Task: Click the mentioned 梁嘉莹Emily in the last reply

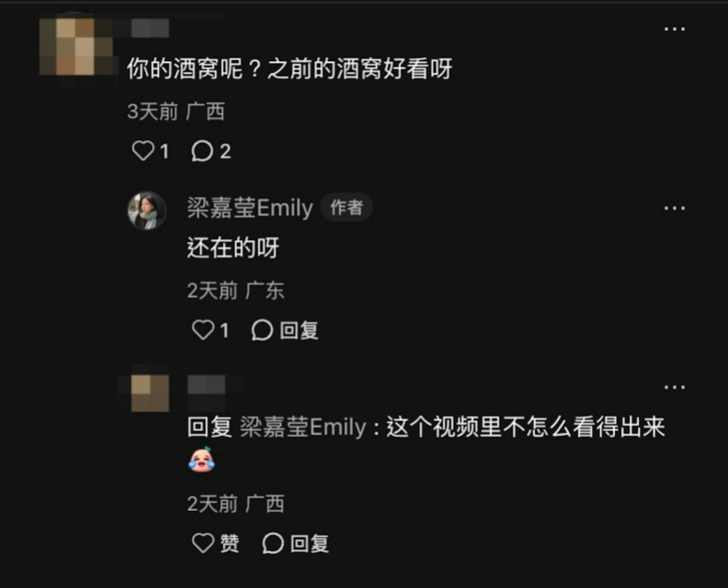Action: tap(303, 427)
